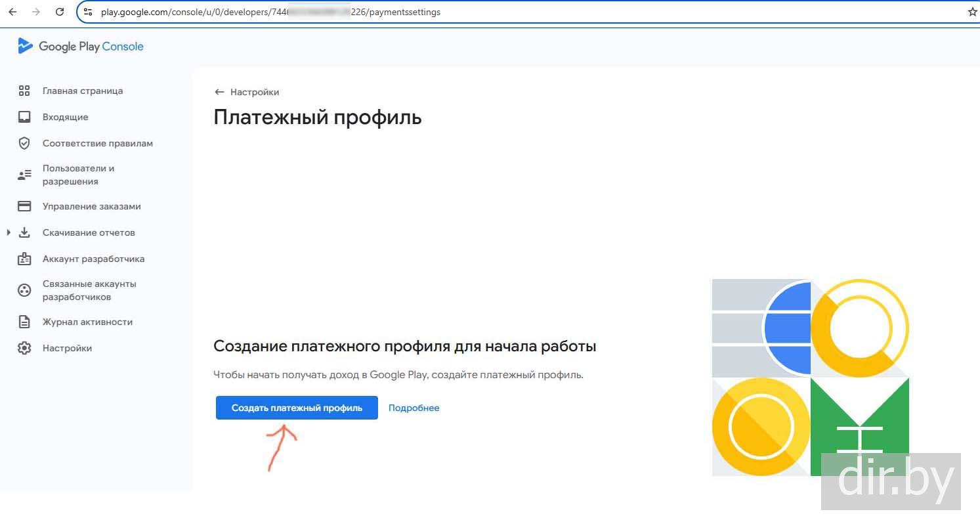Image resolution: width=980 pixels, height=520 pixels.
Task: Follow the Подробнее link
Action: coord(414,408)
